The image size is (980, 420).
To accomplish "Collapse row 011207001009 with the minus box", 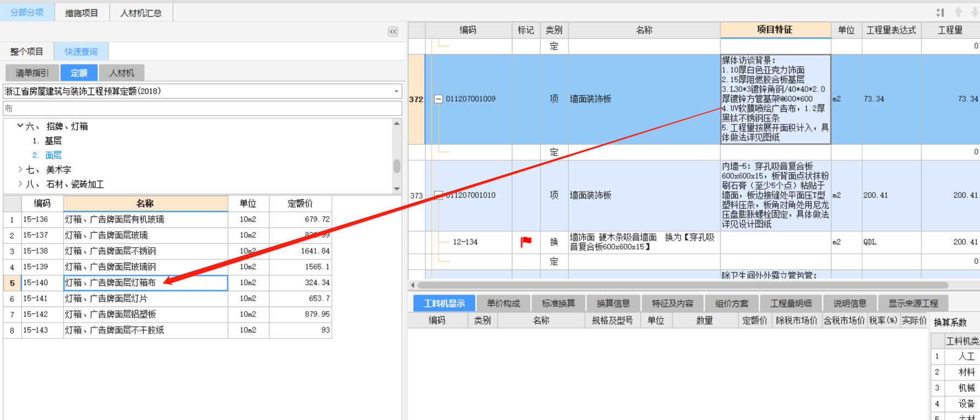I will click(439, 99).
